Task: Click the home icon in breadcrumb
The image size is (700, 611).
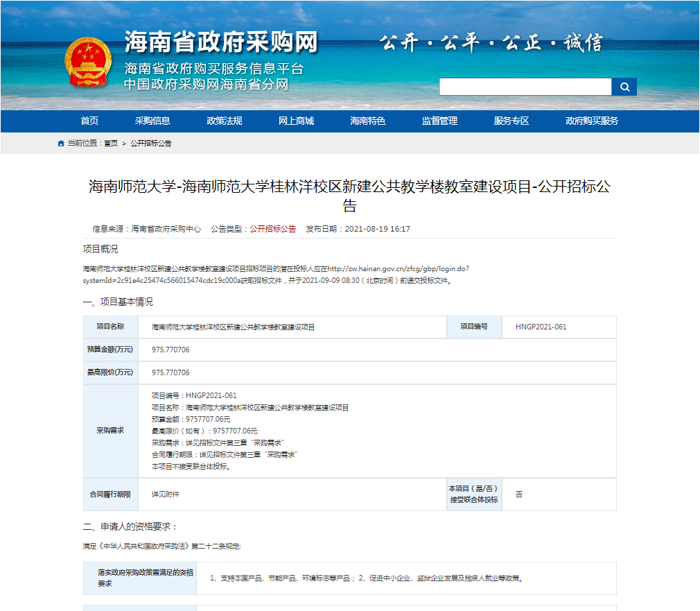Action: (61, 144)
